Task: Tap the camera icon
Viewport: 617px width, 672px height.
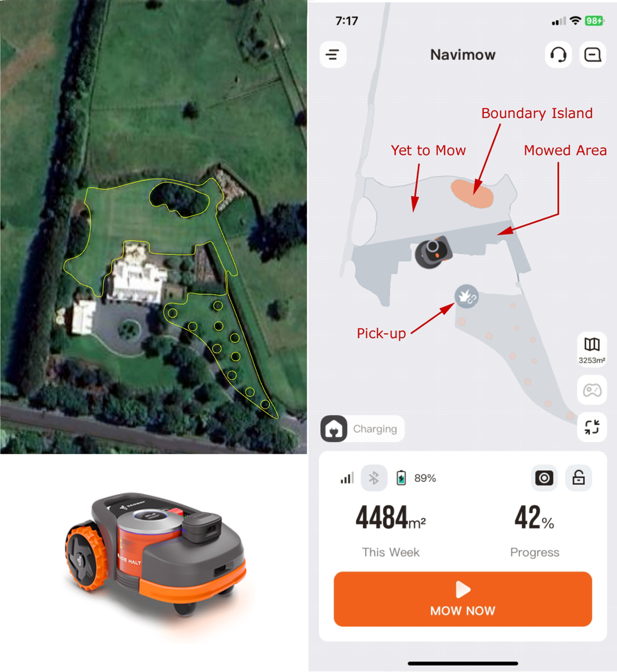Action: point(544,478)
